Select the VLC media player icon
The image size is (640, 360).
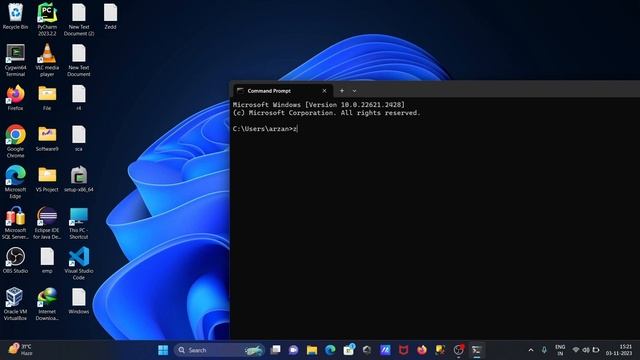coord(47,60)
